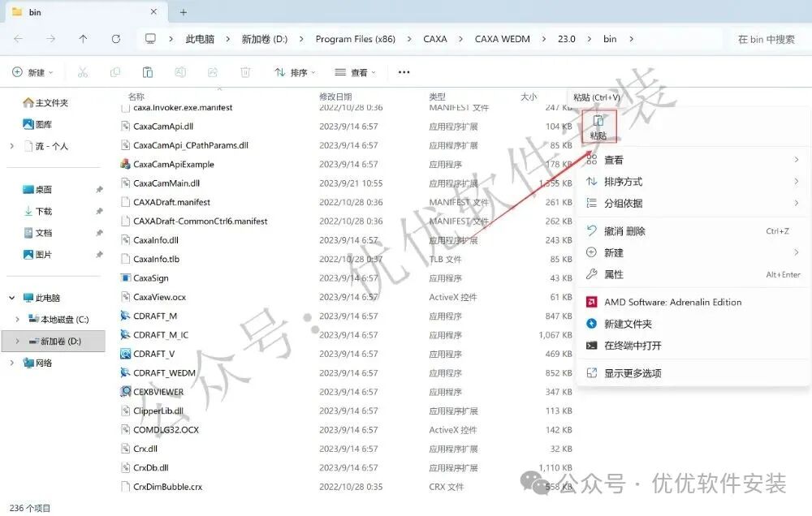The height and width of the screenshot is (516, 812).
Task: Click the Share toolbar icon
Action: (x=213, y=72)
